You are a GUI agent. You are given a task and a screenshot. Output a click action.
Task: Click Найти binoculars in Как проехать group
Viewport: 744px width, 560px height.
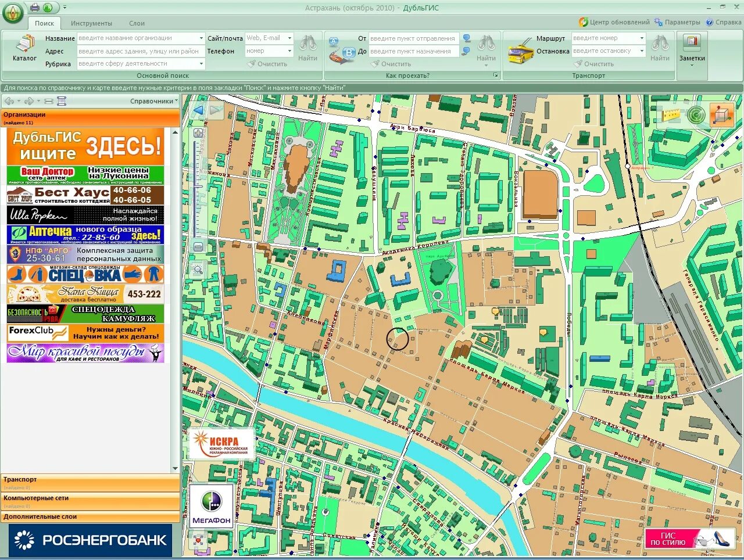coord(486,48)
